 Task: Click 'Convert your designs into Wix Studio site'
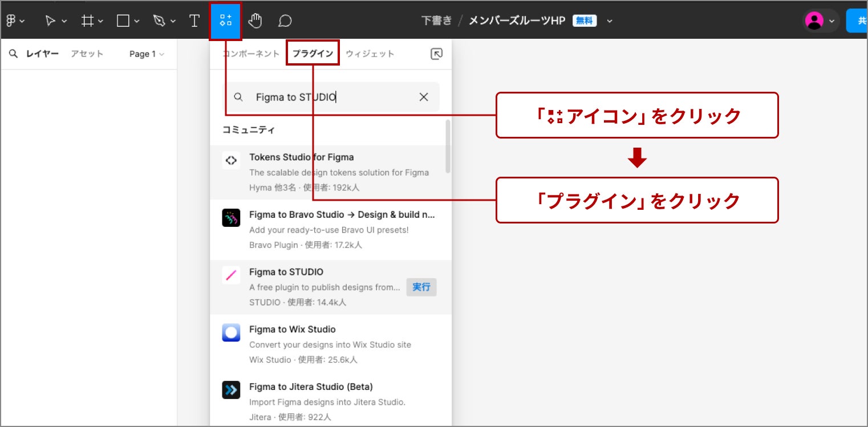(x=330, y=344)
